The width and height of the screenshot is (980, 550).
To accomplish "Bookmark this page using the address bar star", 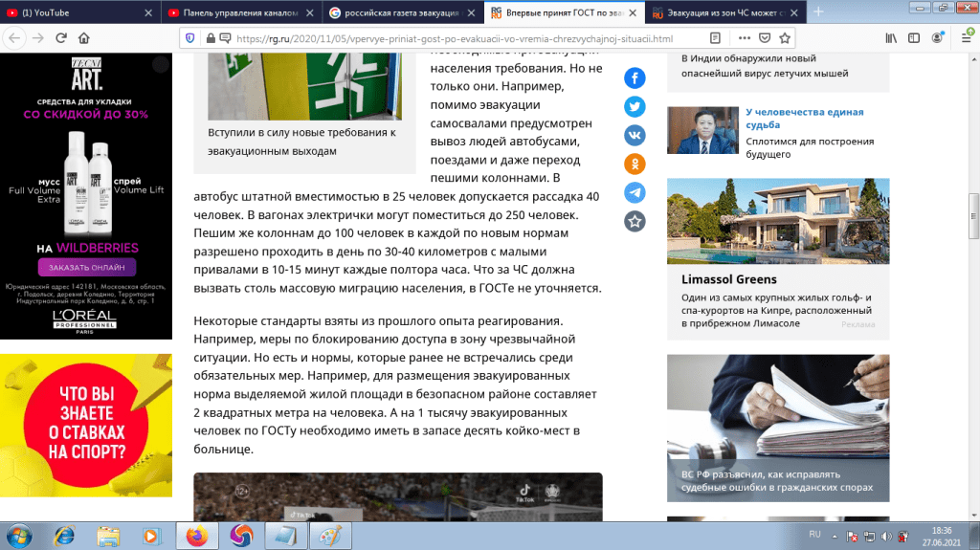I will (784, 38).
